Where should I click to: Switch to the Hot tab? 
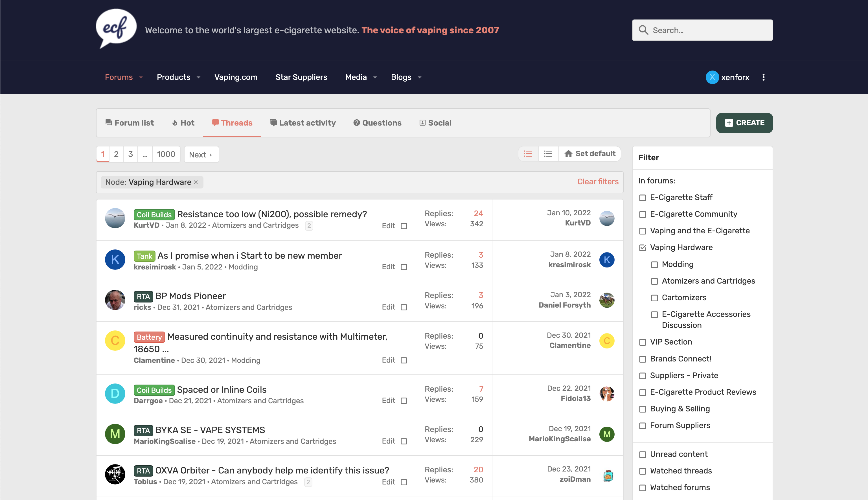click(x=183, y=123)
